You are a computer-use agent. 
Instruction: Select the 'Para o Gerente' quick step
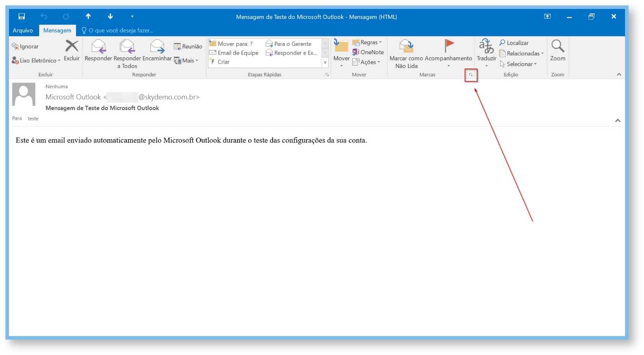[x=289, y=44]
